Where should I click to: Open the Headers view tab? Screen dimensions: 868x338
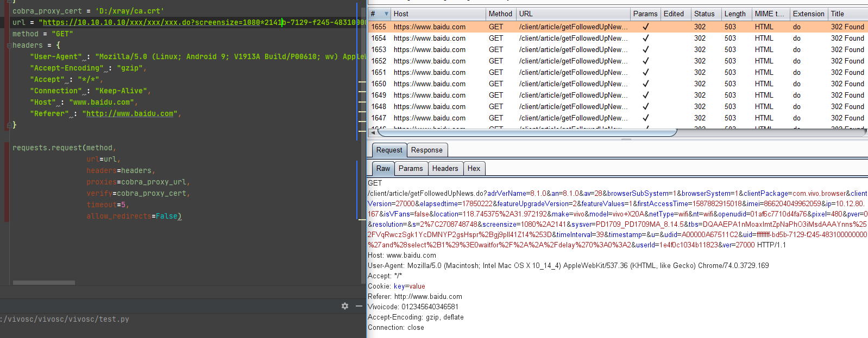coord(445,169)
